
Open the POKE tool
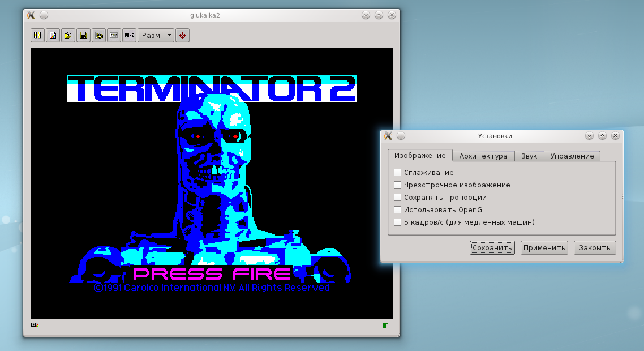coord(130,35)
